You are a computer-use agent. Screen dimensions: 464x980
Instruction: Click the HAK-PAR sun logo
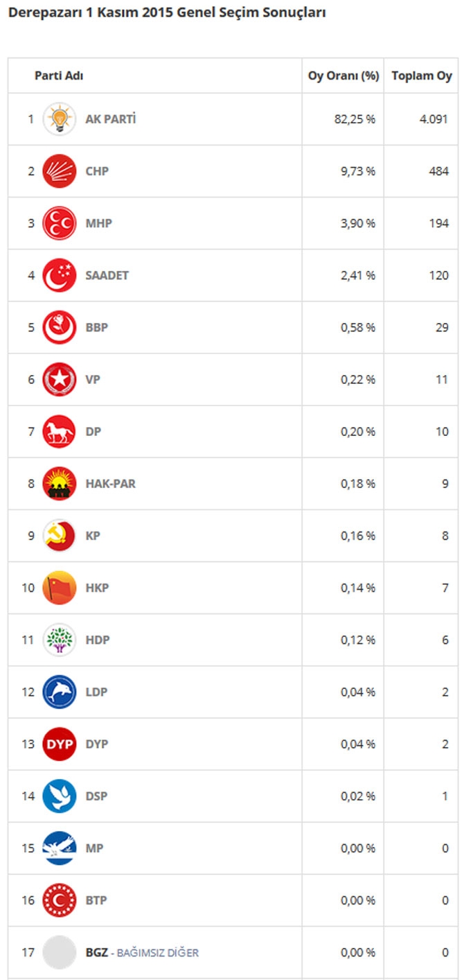click(x=60, y=483)
